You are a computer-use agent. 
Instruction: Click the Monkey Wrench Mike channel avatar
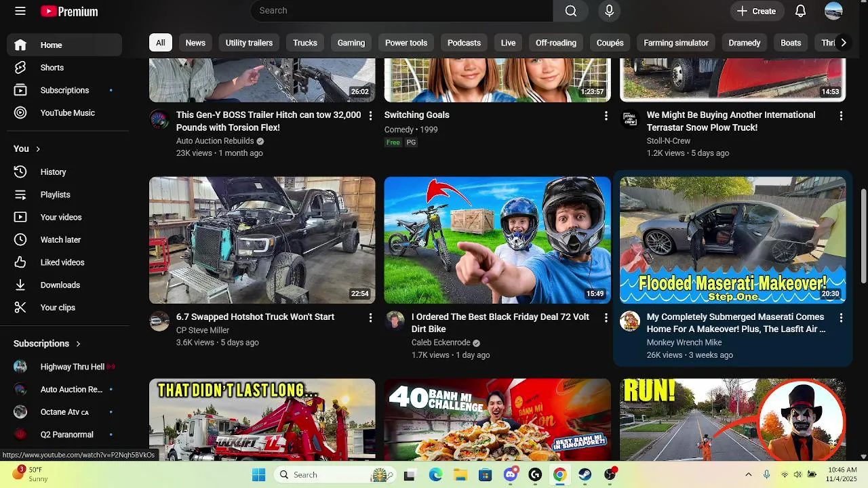(629, 321)
